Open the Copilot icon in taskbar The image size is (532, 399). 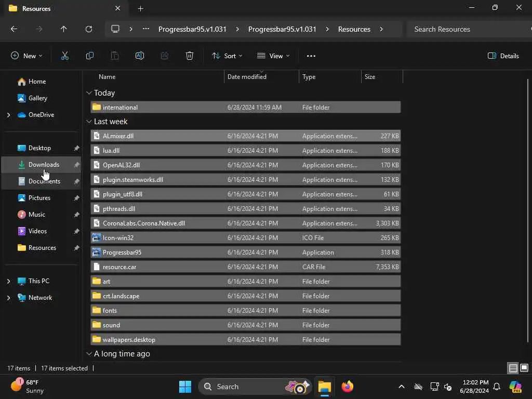tap(515, 387)
